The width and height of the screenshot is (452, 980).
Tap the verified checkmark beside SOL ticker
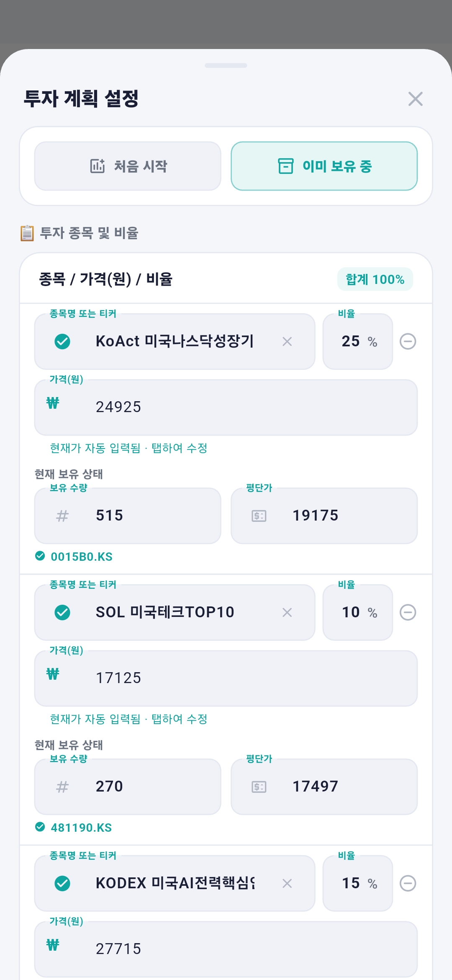point(62,613)
